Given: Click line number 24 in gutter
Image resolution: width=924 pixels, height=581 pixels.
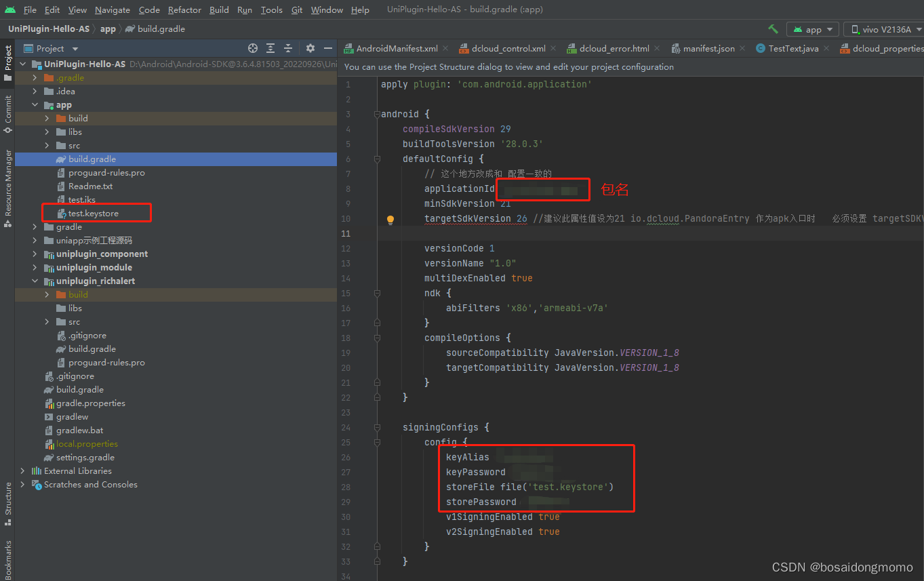Looking at the screenshot, I should click(346, 428).
